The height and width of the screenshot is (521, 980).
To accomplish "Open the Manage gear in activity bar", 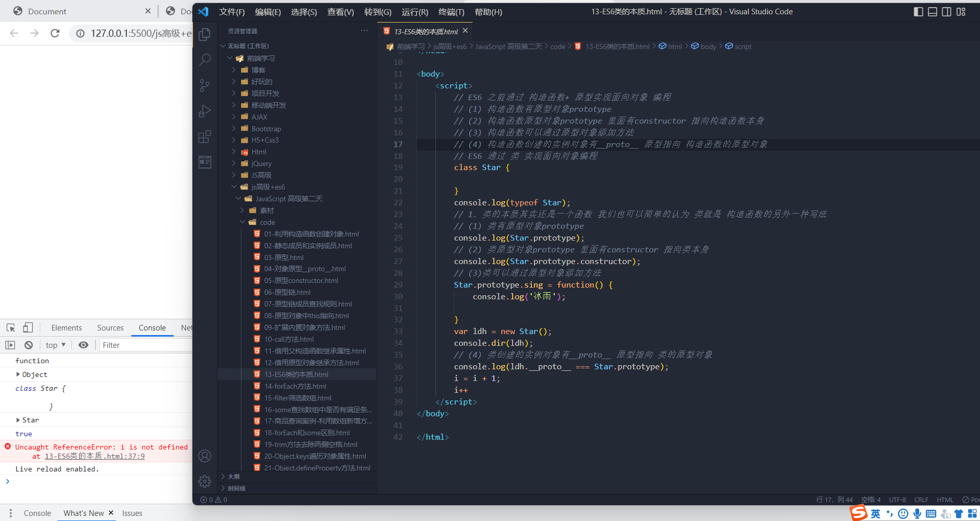I will pos(205,481).
